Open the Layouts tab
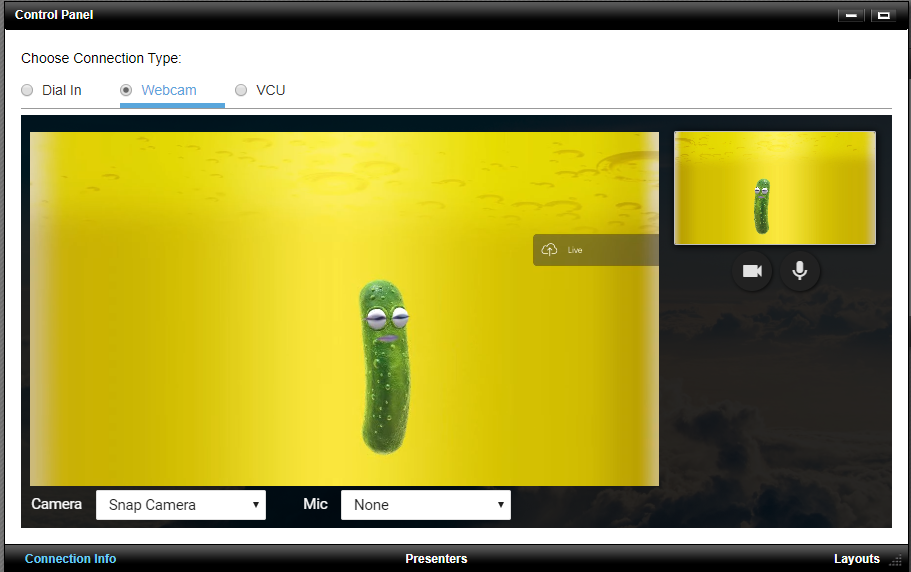 [x=856, y=559]
